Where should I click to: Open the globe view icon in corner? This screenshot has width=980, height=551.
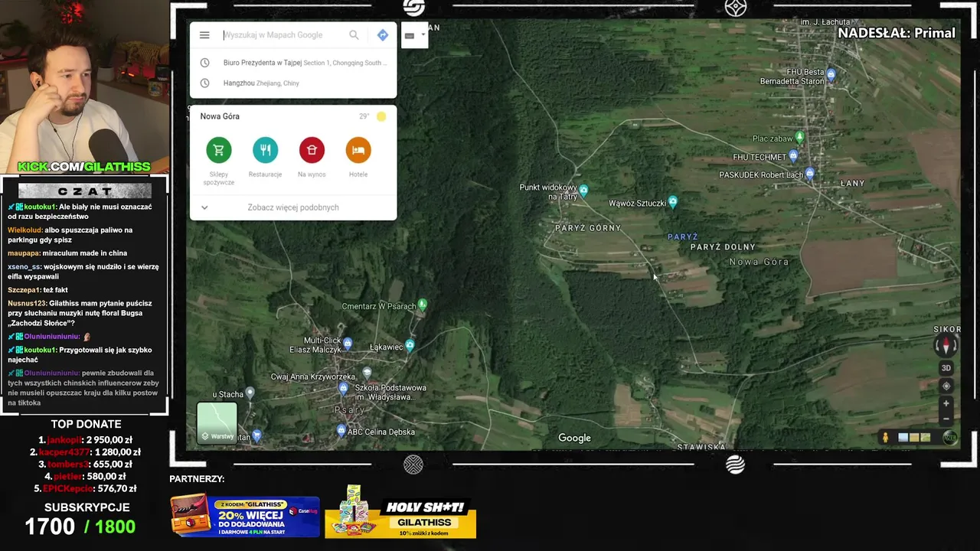pyautogui.click(x=950, y=438)
